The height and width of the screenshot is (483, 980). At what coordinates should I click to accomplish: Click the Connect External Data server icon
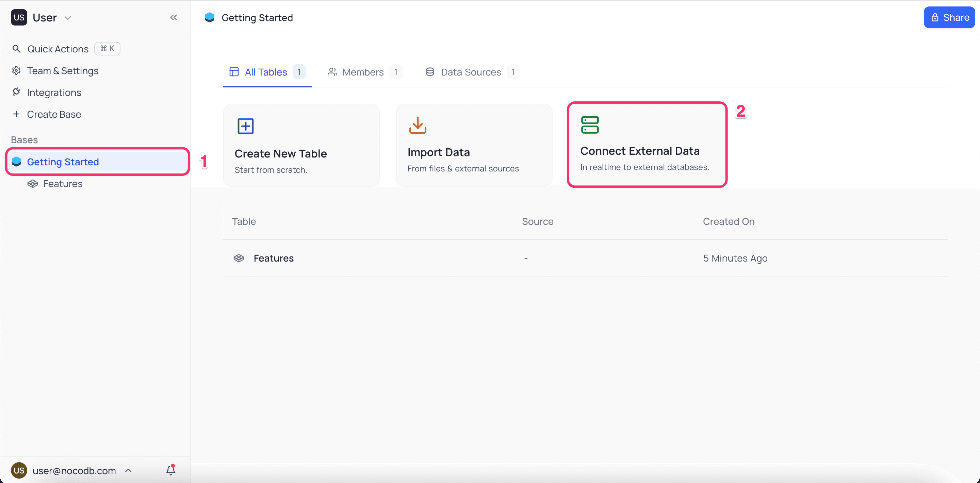pos(590,125)
